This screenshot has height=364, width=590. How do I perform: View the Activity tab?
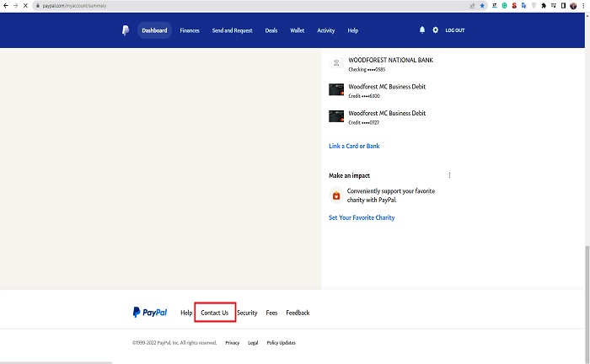(x=326, y=30)
